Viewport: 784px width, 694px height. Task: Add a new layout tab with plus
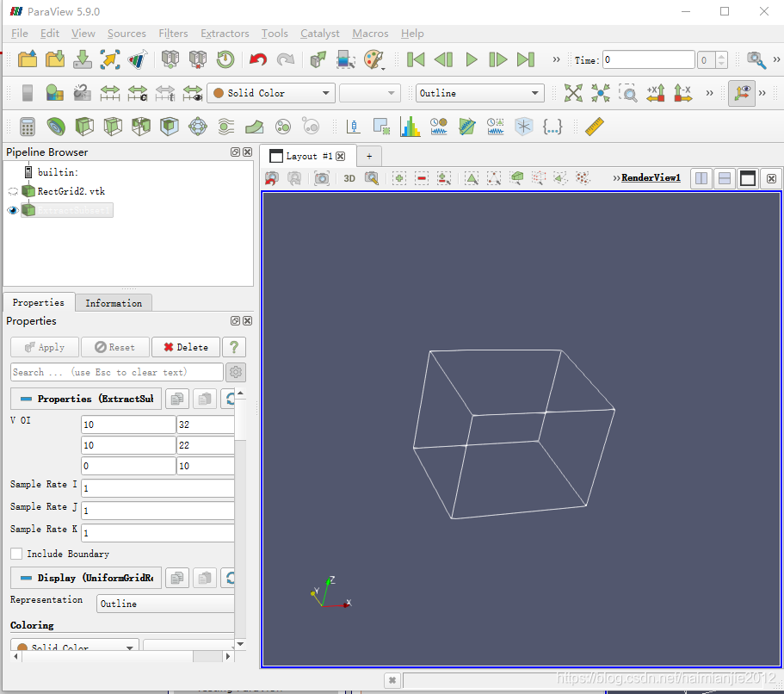[x=369, y=156]
